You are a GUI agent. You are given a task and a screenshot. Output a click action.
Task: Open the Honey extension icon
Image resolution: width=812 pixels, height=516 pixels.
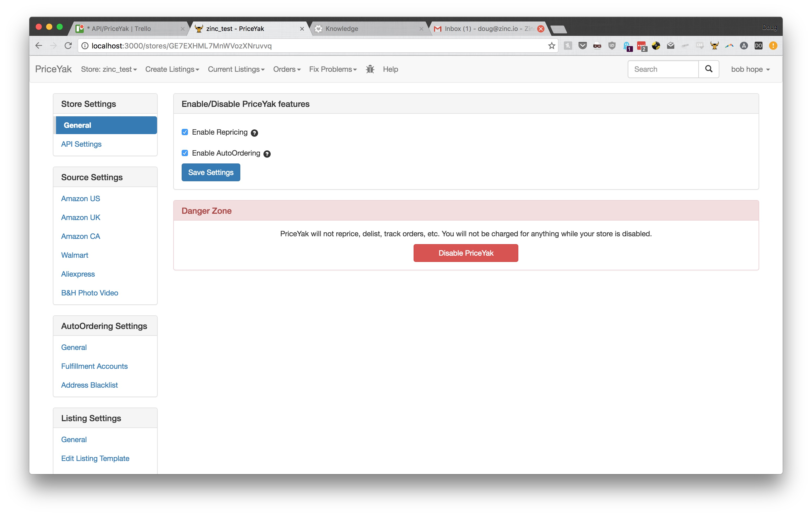coord(568,46)
